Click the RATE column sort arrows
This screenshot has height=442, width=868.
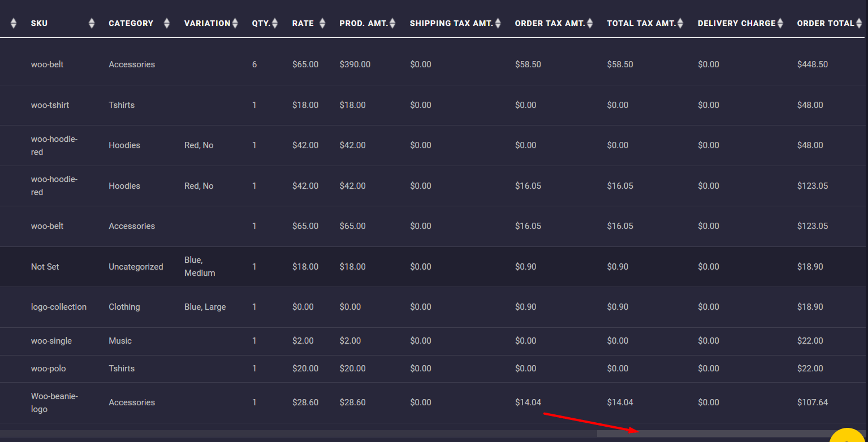click(322, 23)
